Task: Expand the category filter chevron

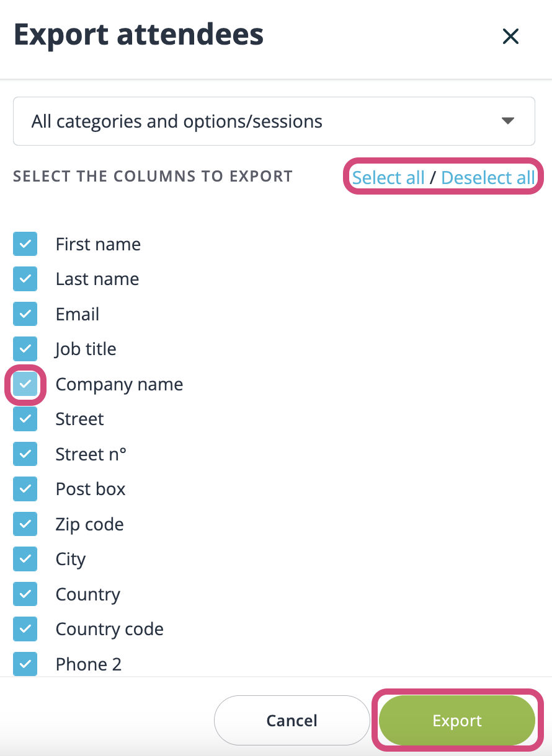Action: (x=507, y=121)
